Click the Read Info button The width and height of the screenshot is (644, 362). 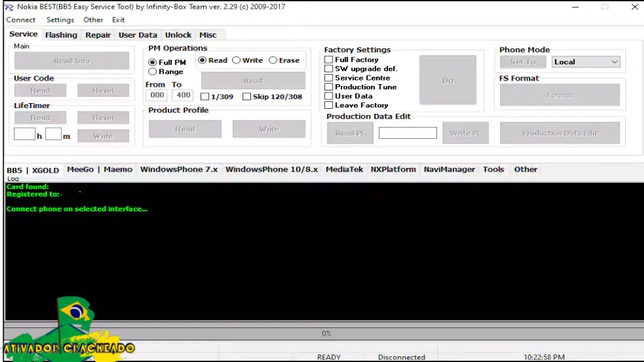click(72, 61)
